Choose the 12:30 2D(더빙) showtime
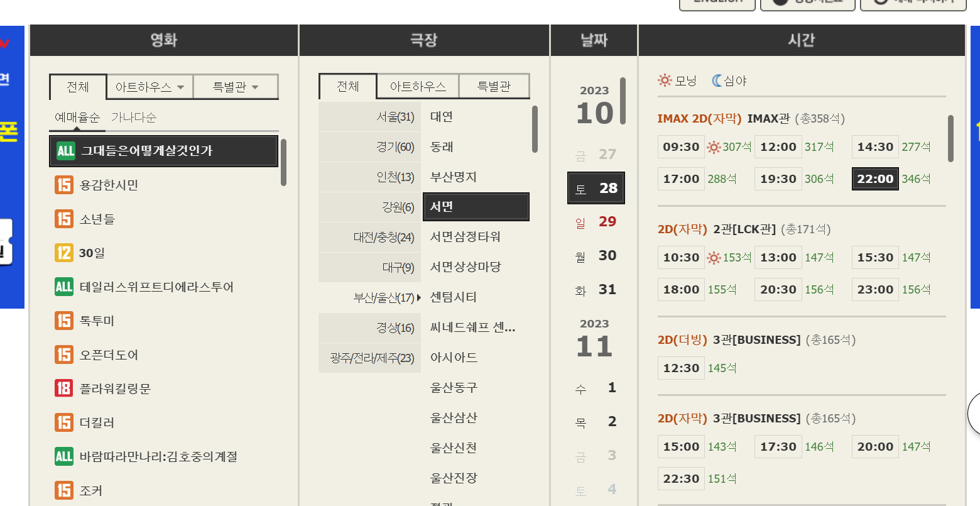The image size is (980, 506). click(681, 368)
